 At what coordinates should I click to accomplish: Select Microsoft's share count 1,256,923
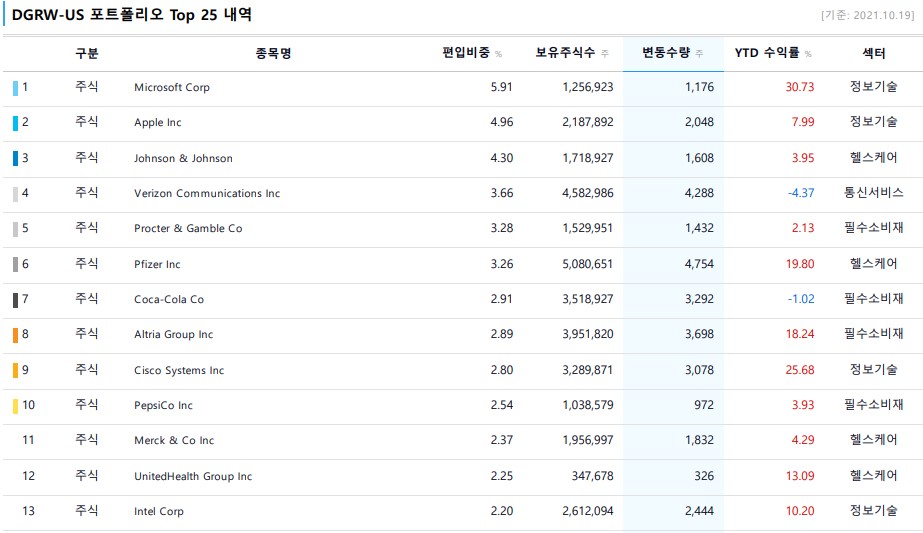pos(587,87)
